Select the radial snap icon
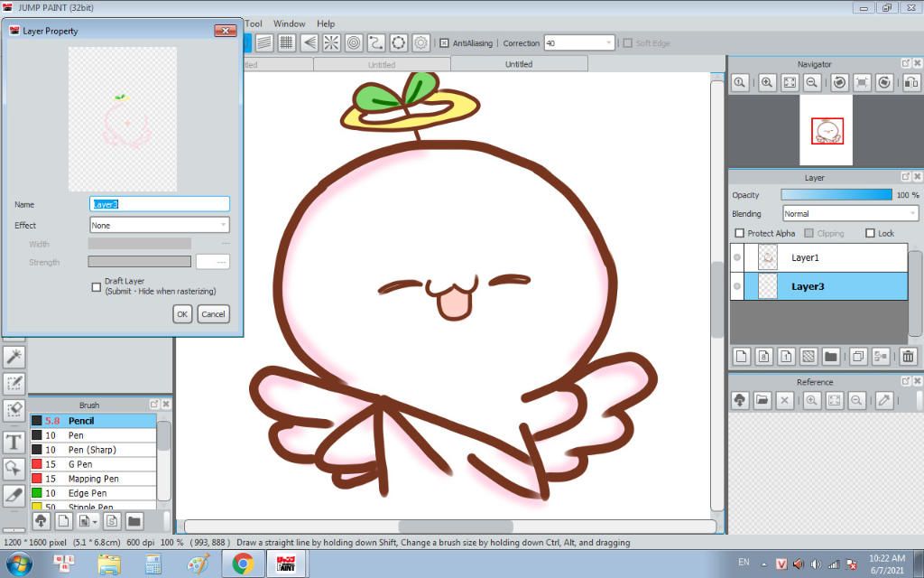The height and width of the screenshot is (578, 924). click(x=332, y=43)
